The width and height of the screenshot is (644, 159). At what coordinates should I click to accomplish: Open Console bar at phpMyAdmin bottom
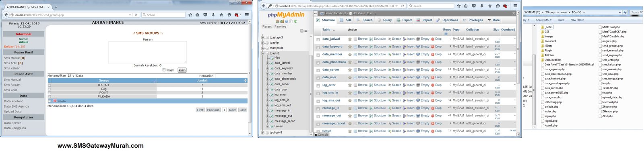point(322,135)
